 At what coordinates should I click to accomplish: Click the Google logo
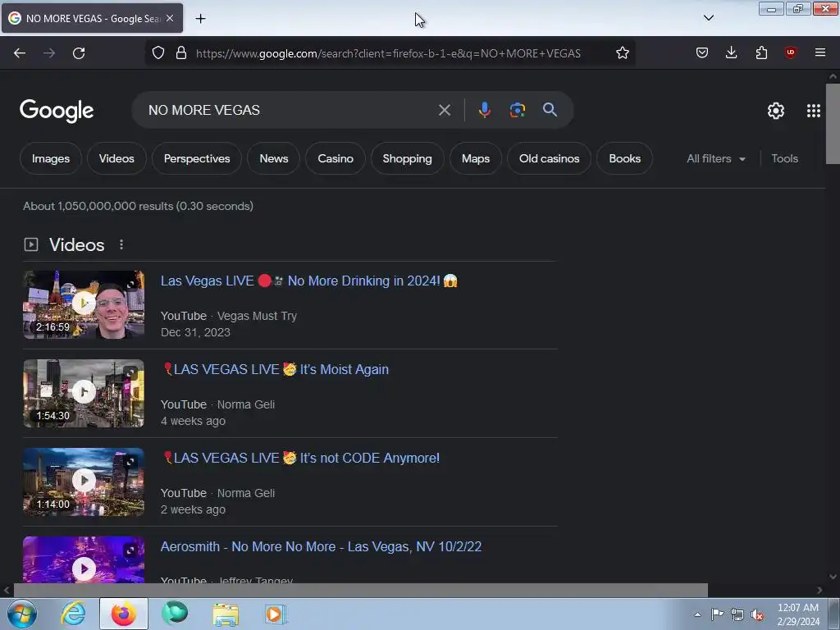click(57, 111)
